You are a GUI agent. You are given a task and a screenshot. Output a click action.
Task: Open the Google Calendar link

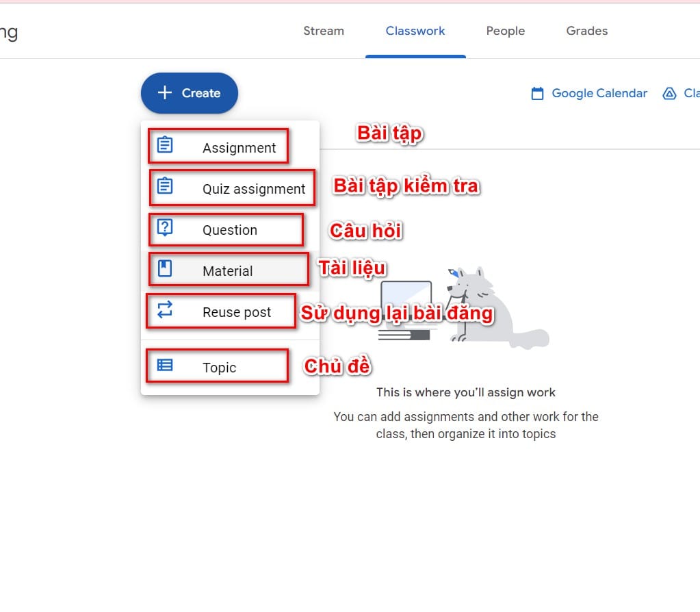click(x=599, y=94)
